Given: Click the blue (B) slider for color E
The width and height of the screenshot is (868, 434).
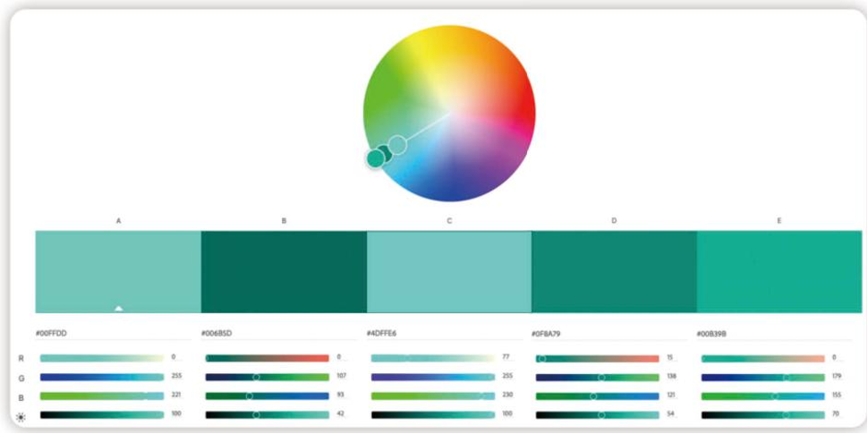Looking at the screenshot, I should point(762,396).
